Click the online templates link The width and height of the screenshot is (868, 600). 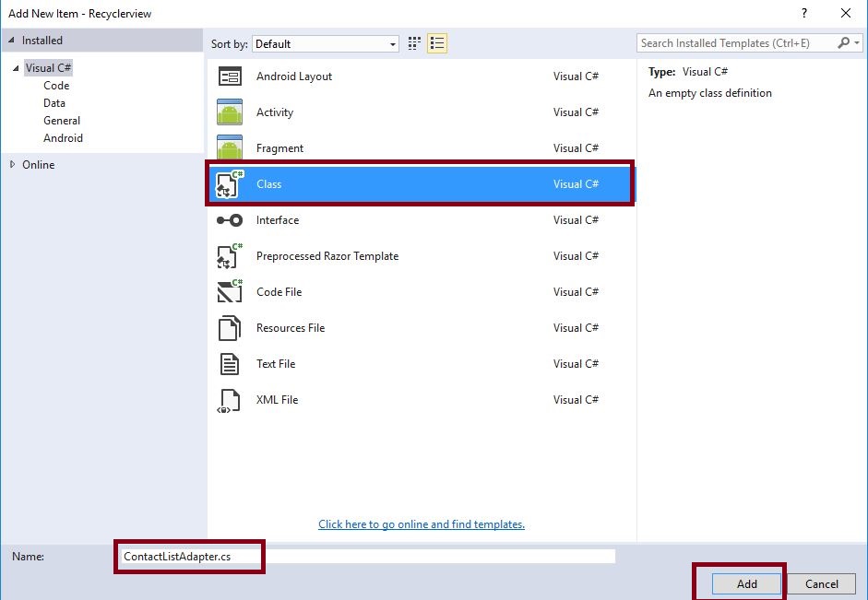coord(422,524)
